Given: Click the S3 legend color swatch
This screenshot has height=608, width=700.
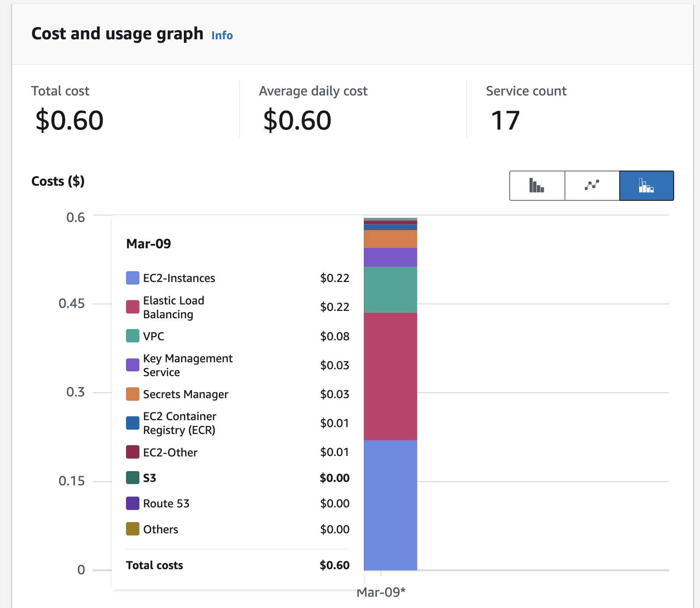Looking at the screenshot, I should tap(132, 478).
